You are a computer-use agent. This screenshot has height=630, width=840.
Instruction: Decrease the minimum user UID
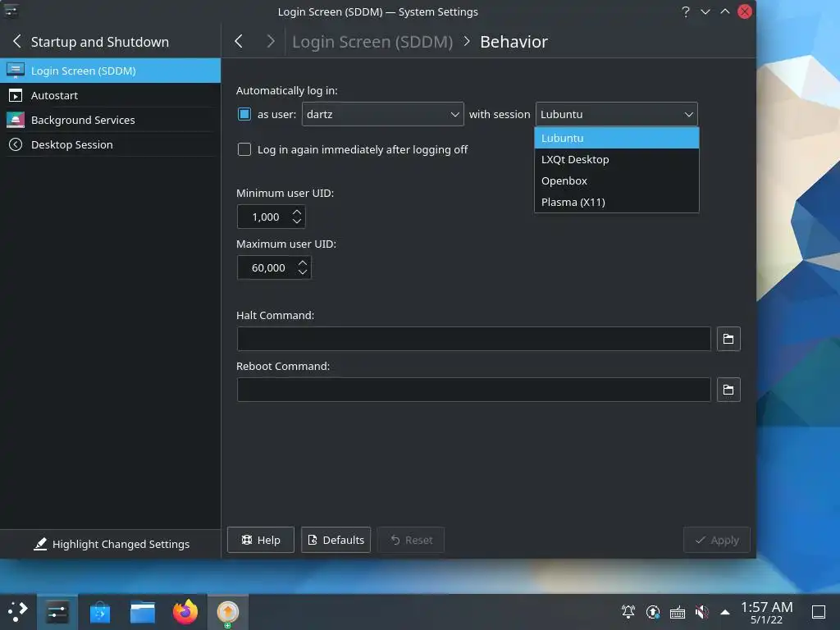(297, 221)
